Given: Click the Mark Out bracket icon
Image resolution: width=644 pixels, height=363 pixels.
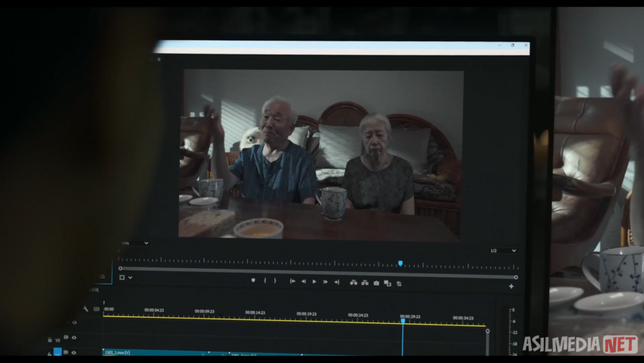Looking at the screenshot, I should click(275, 280).
